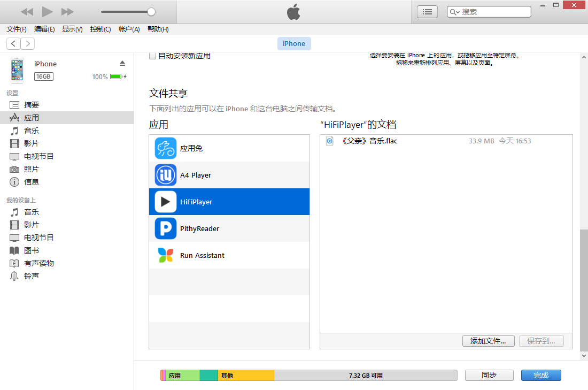This screenshot has height=390, width=588.
Task: Select the 《父亲》音乐.flac file name
Action: tap(369, 141)
